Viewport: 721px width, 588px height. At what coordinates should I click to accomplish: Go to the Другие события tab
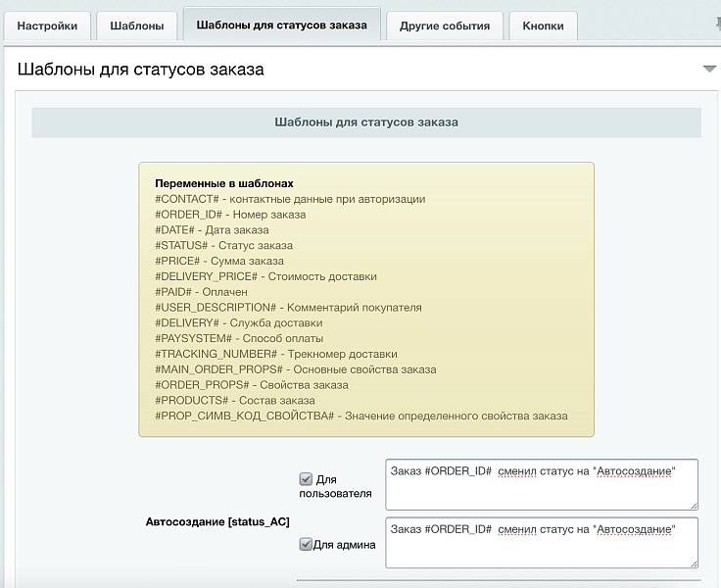(444, 26)
